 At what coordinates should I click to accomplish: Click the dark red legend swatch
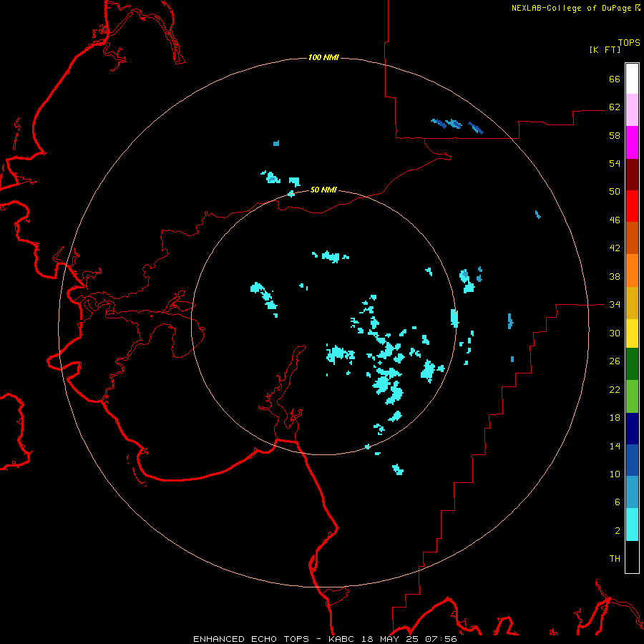[632, 175]
